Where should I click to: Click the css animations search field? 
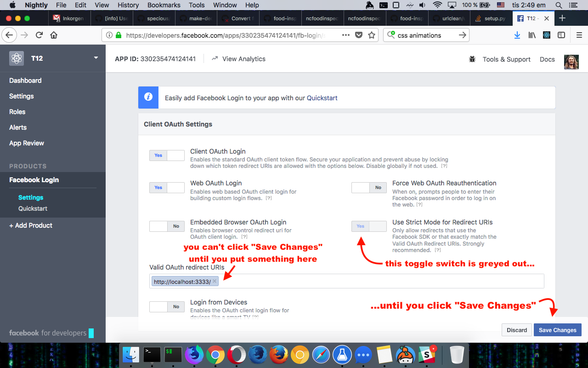(426, 35)
